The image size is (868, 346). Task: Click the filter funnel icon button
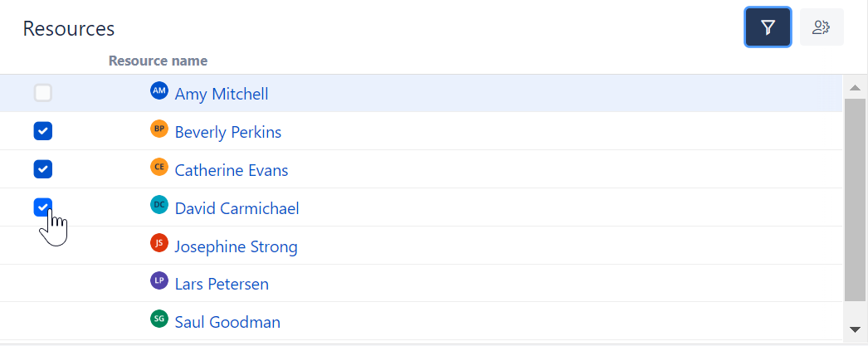click(x=768, y=27)
